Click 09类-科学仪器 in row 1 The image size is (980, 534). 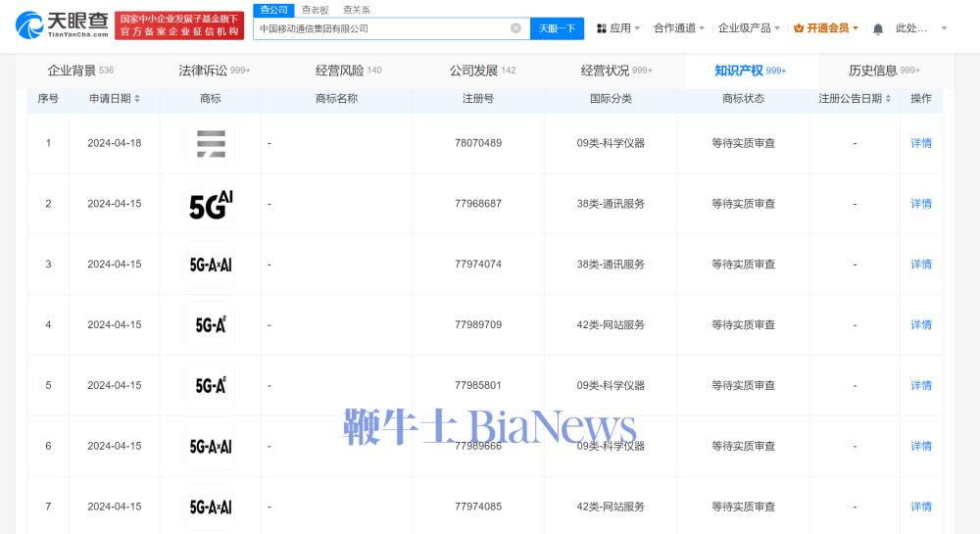[x=611, y=143]
